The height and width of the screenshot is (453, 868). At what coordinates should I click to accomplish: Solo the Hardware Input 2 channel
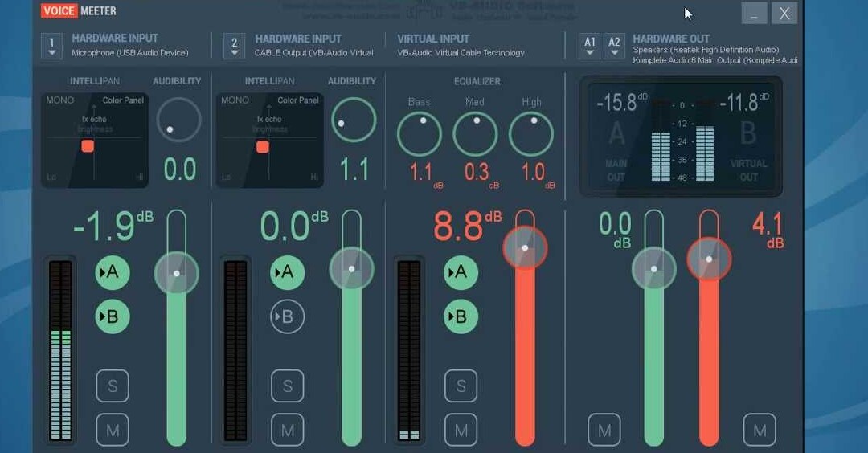[x=287, y=386]
